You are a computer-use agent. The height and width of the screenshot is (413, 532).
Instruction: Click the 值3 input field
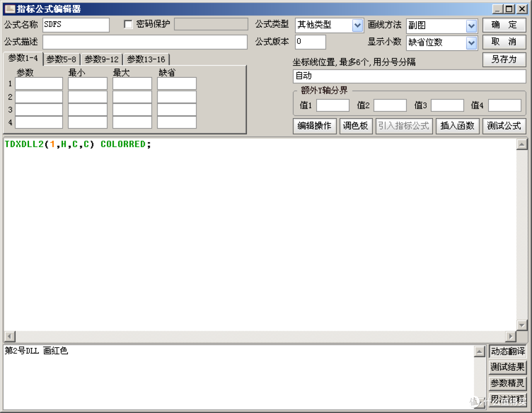(x=447, y=105)
